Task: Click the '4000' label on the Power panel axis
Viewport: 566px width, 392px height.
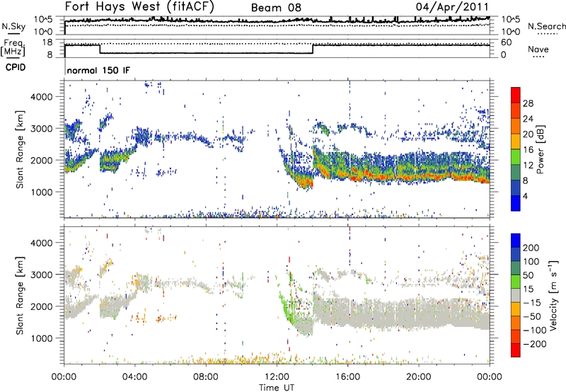Action: [41, 97]
